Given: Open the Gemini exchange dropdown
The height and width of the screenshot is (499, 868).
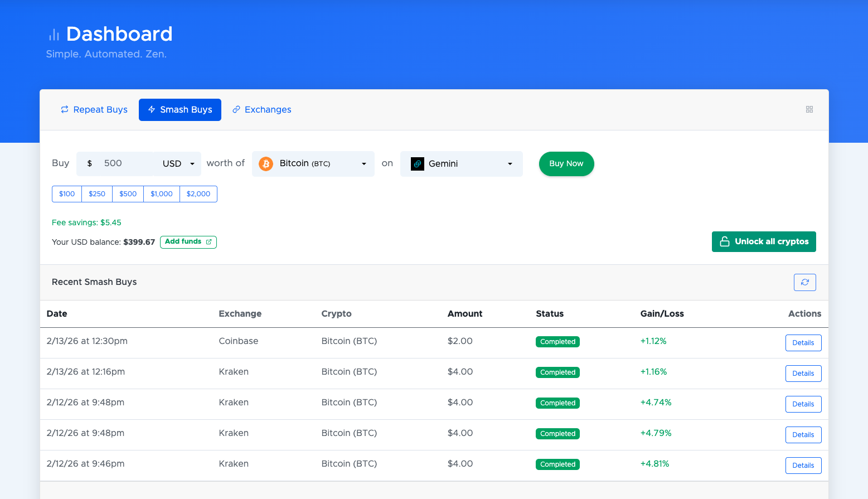Looking at the screenshot, I should click(462, 164).
